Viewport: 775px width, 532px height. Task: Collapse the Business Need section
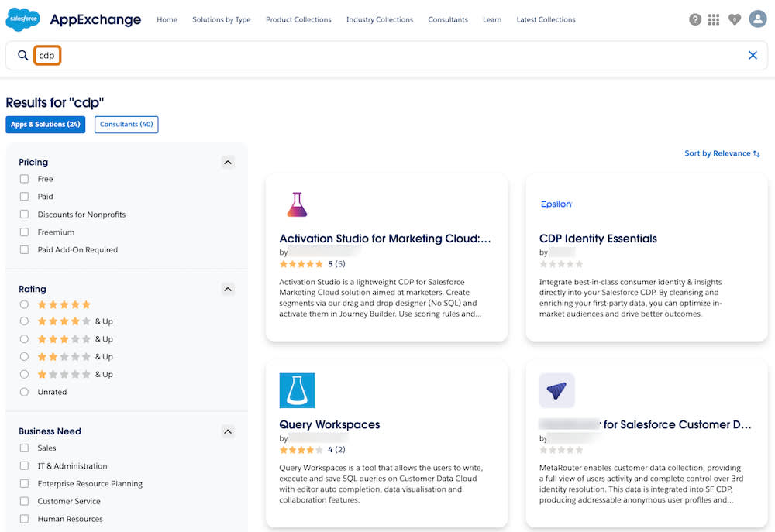pos(228,431)
